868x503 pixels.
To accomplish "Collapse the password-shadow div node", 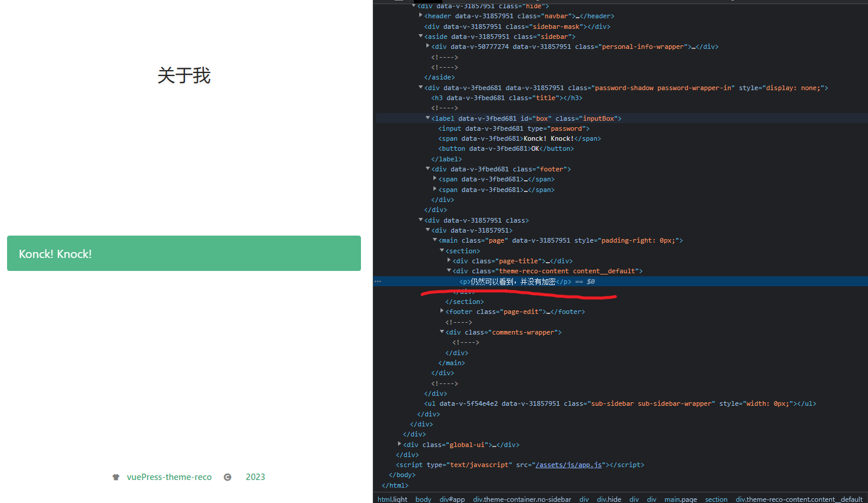I will click(x=420, y=88).
